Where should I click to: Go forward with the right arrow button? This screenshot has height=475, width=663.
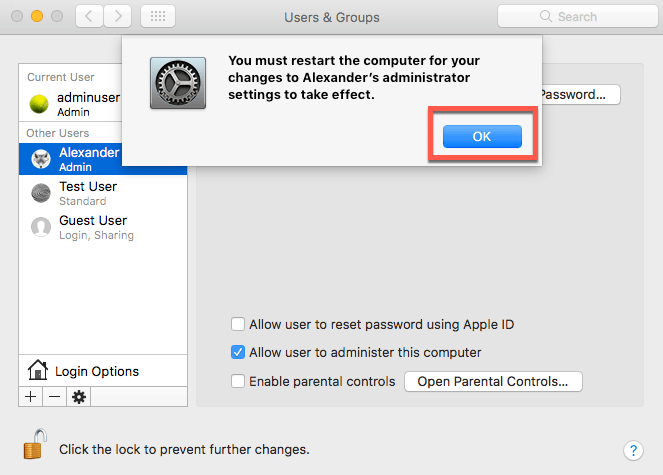pyautogui.click(x=118, y=16)
